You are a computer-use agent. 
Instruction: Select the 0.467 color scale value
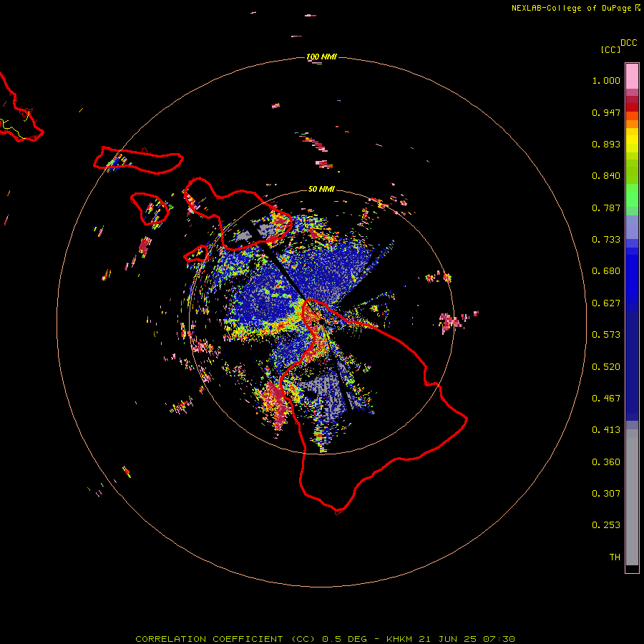[x=606, y=399]
